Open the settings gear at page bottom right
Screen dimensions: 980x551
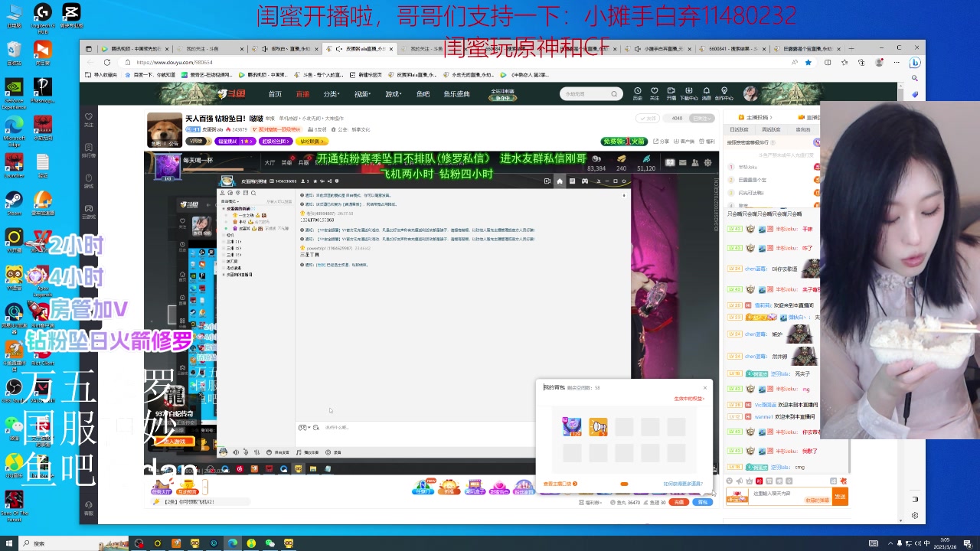[x=915, y=516]
